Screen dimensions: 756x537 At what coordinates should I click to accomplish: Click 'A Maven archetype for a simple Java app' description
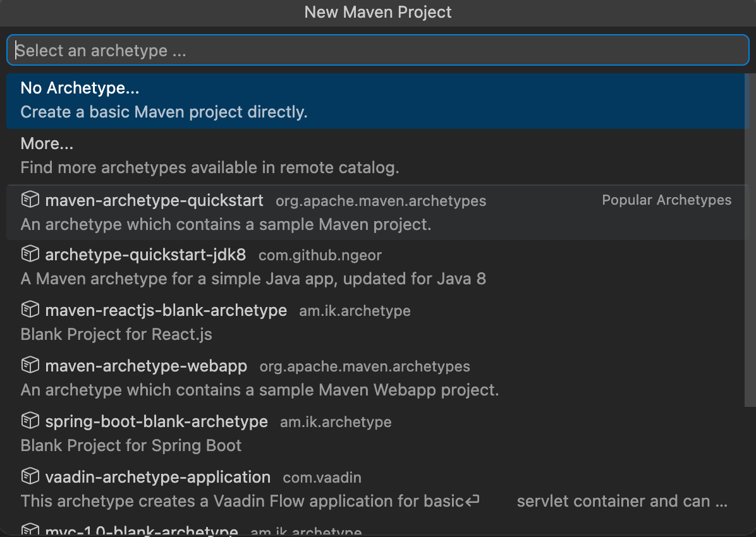(x=253, y=279)
